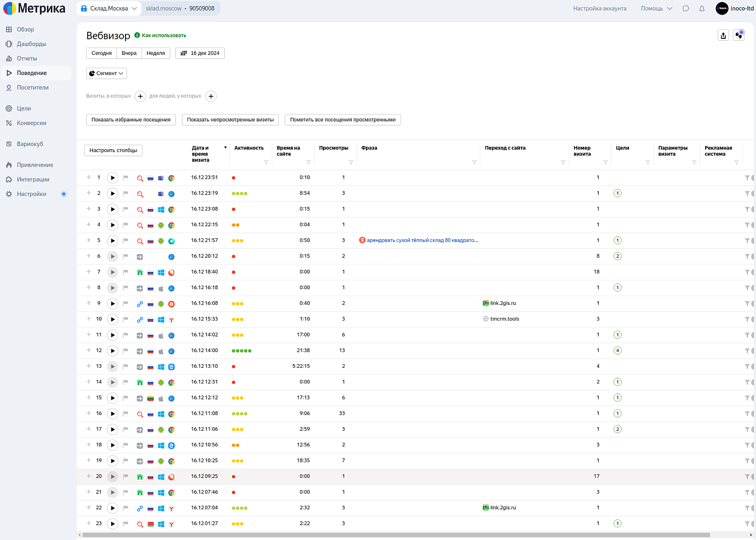Open Дашборды in the sidebar
The height and width of the screenshot is (540, 756).
pos(31,44)
